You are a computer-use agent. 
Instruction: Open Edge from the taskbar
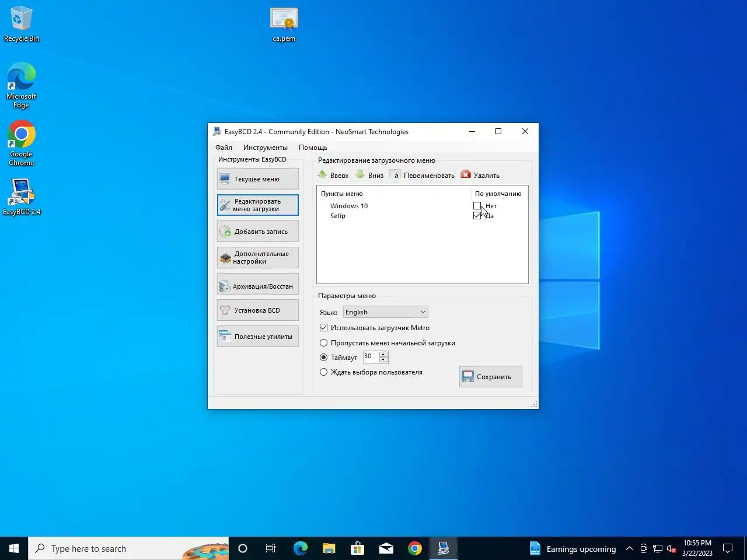[x=300, y=548]
